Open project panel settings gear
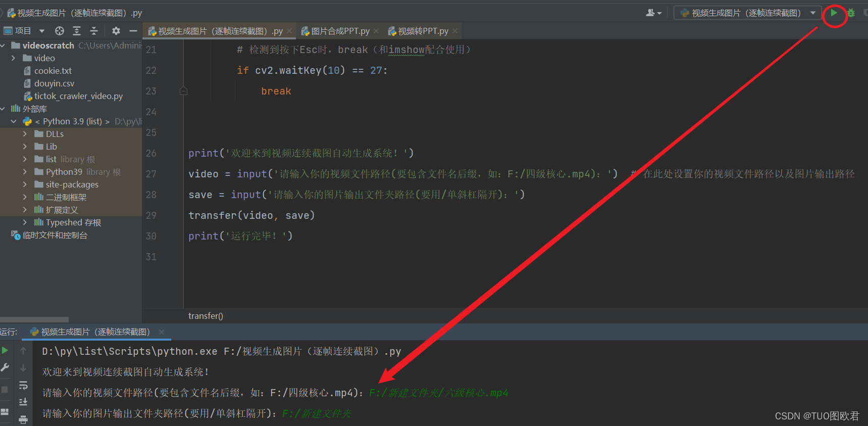Image resolution: width=868 pixels, height=426 pixels. (x=116, y=31)
